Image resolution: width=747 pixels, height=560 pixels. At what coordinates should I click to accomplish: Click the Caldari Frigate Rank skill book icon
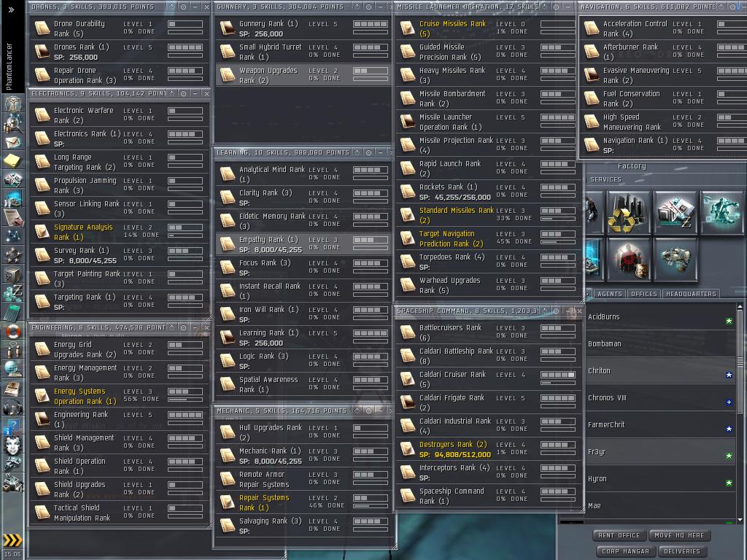(x=407, y=402)
